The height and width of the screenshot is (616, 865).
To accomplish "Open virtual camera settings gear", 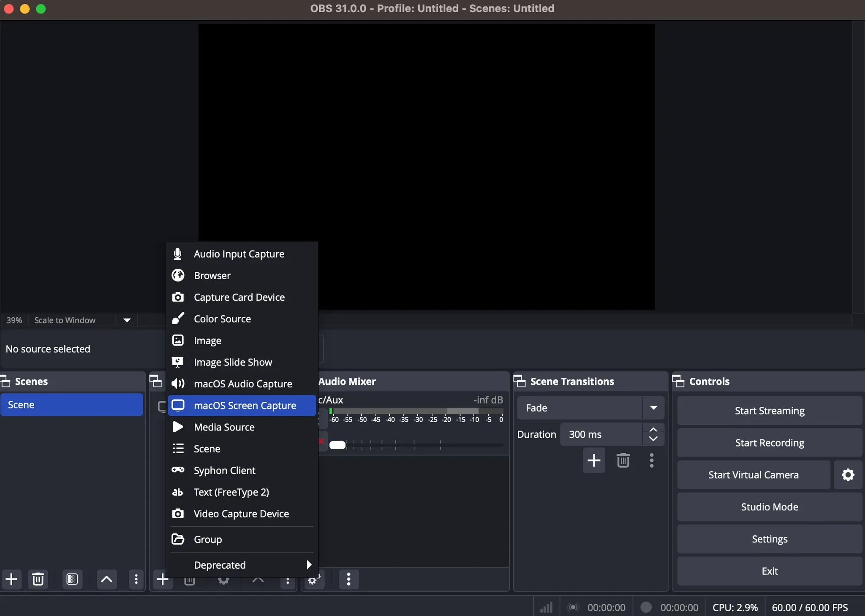I will (848, 475).
